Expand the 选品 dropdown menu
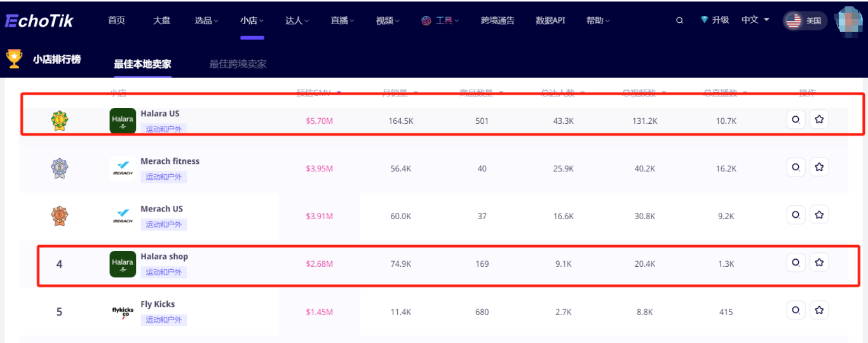Viewport: 868px width, 343px height. [x=206, y=20]
